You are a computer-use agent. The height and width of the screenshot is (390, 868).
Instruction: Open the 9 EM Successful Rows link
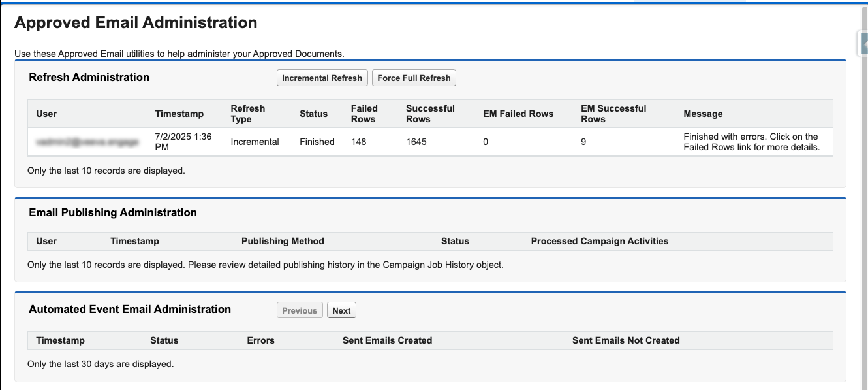583,142
